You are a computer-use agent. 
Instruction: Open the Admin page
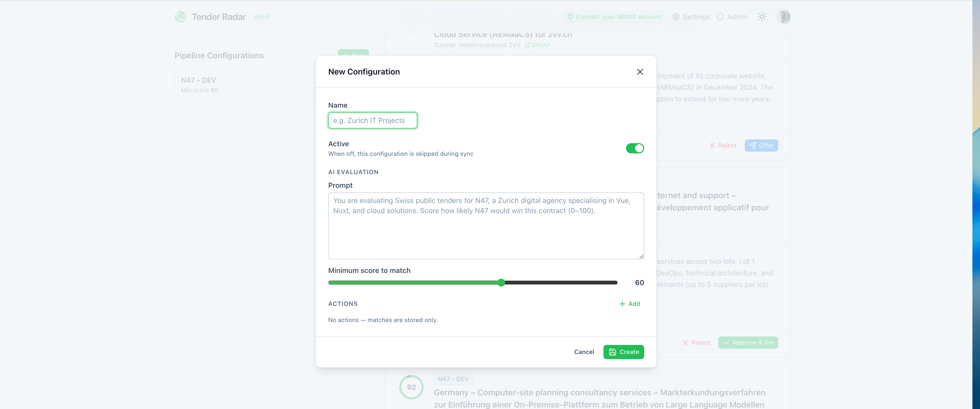tap(732, 17)
